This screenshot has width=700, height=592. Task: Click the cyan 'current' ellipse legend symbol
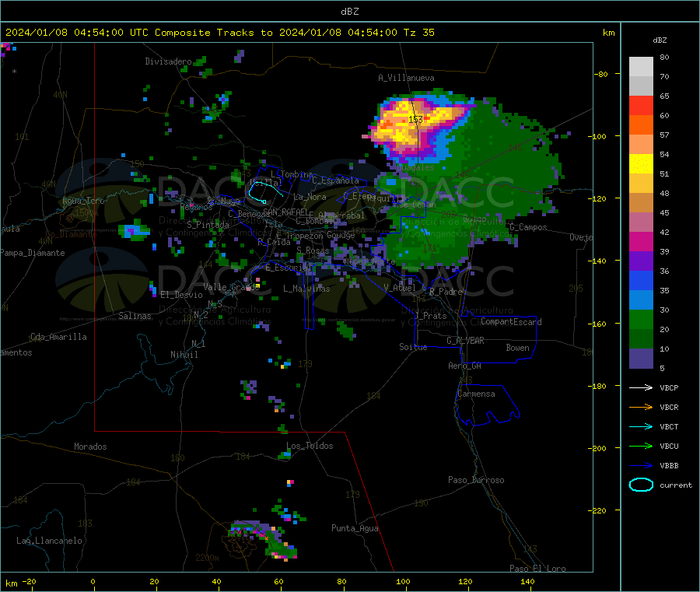[x=641, y=485]
